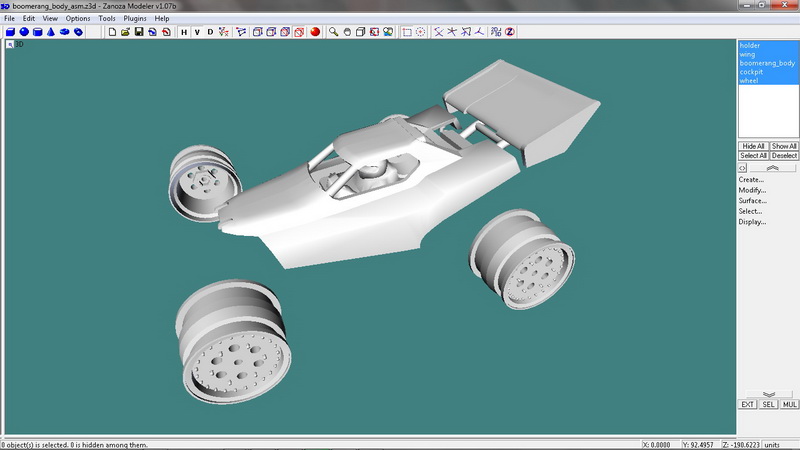Click the torus primitive icon
Viewport: 800px width, 450px height.
64,32
